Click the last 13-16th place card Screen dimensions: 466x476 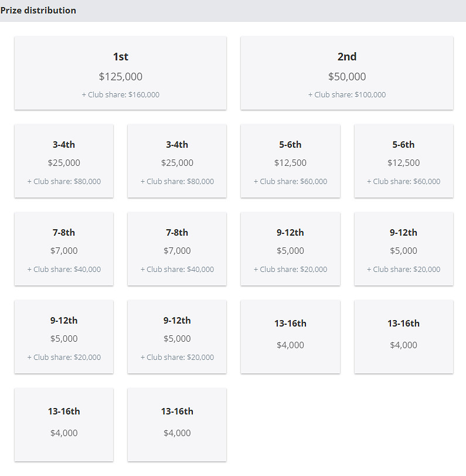pos(177,424)
